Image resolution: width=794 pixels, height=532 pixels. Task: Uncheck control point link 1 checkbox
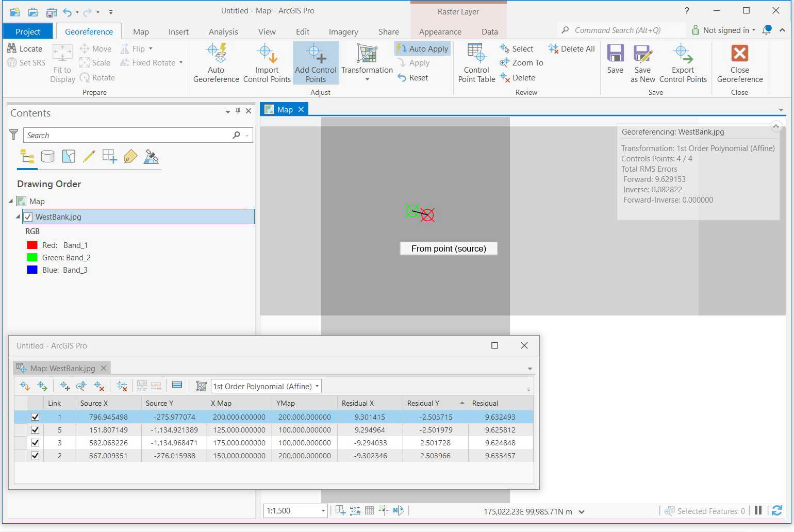click(x=35, y=417)
